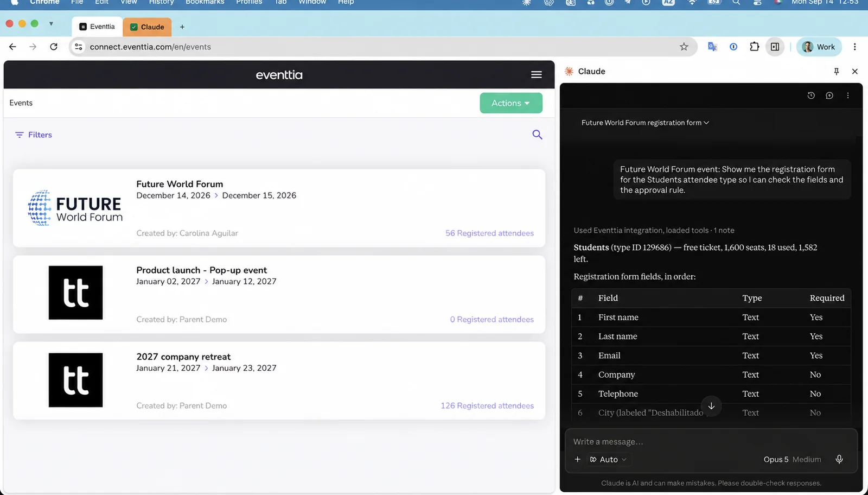Open the Window menu in menu bar
This screenshot has width=868, height=495.
[312, 2]
